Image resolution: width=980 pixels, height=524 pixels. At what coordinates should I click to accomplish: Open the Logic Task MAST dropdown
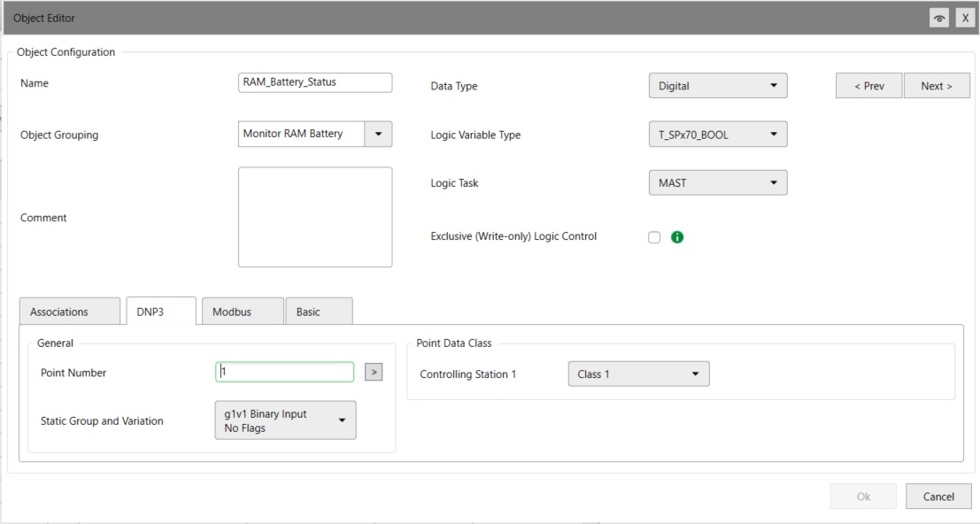(x=718, y=183)
